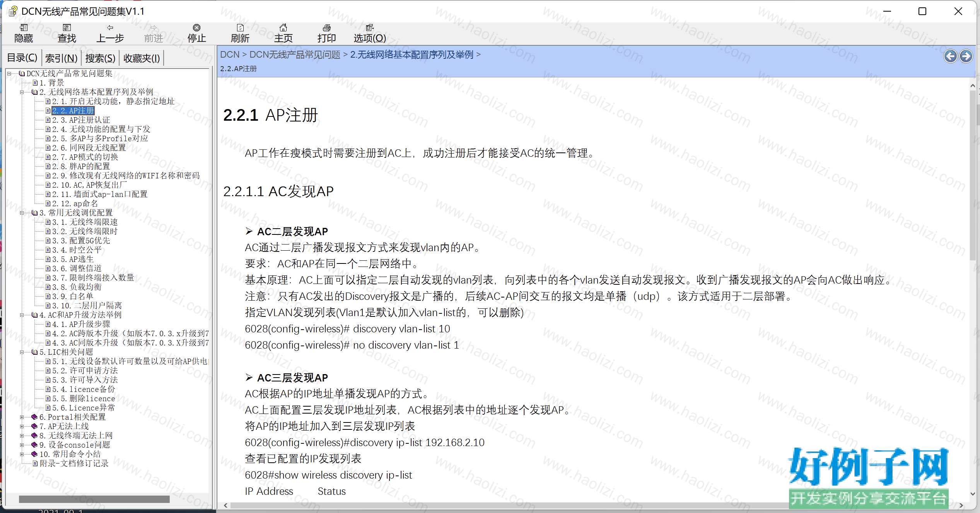Click content pane scroll-down arrow
This screenshot has width=980, height=513.
(x=973, y=494)
